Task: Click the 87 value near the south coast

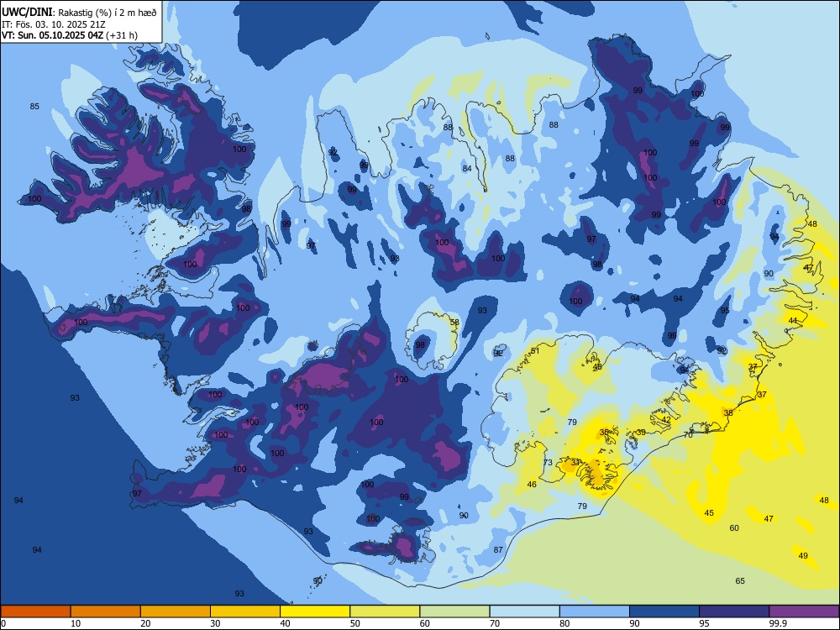Action: tap(498, 549)
